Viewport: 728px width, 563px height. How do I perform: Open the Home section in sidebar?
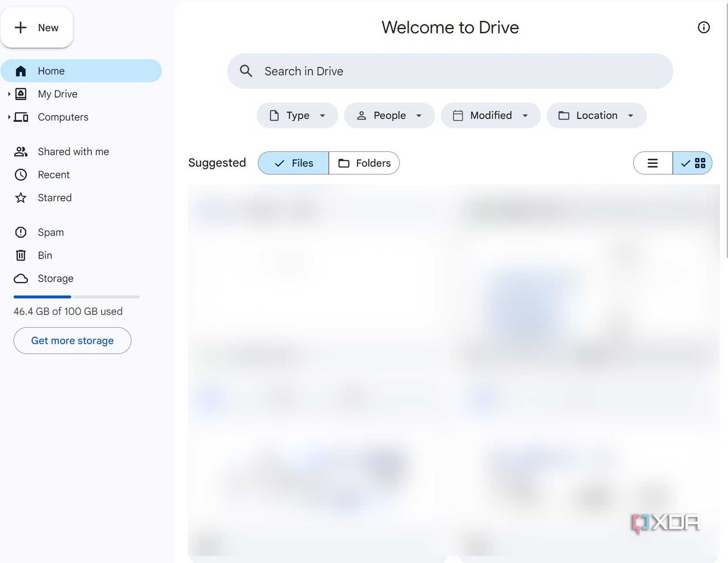point(81,71)
